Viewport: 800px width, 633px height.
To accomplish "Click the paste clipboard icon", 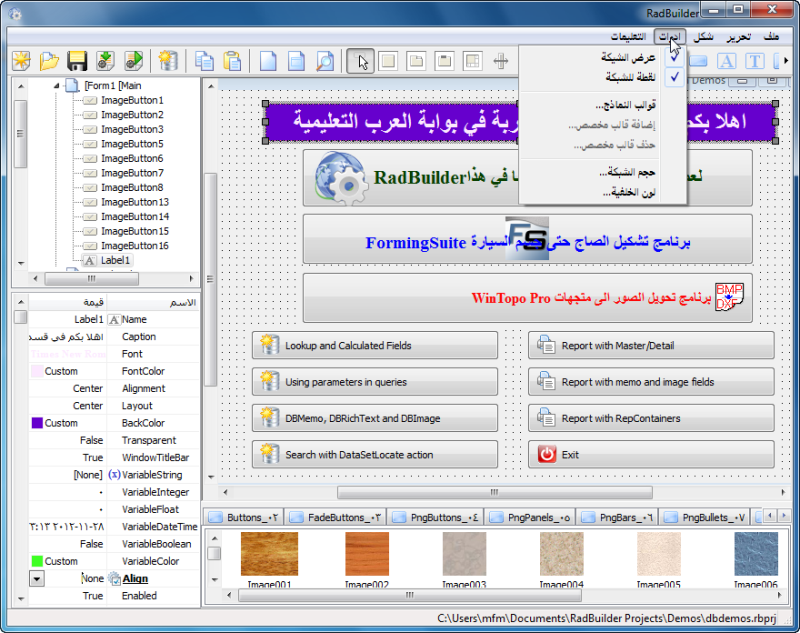I will pos(232,61).
